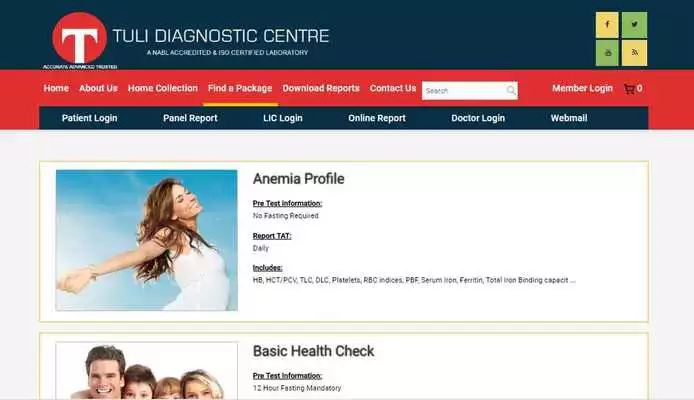
Task: Open the About Us page
Action: coord(98,88)
